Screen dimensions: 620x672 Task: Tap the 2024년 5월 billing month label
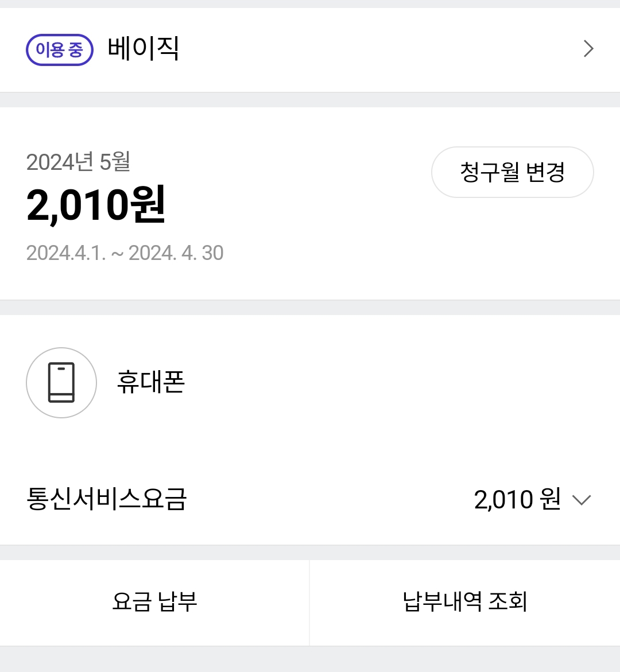(78, 162)
